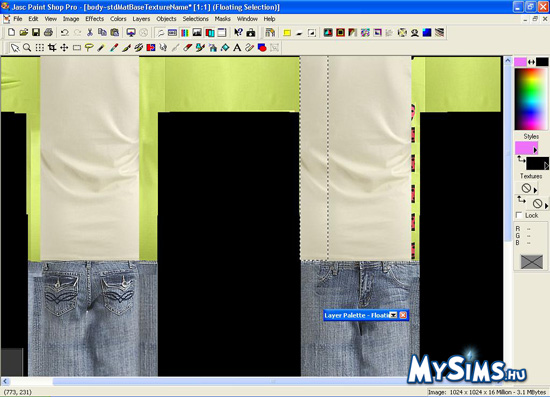Select the rectangular Selection tool

tap(77, 48)
